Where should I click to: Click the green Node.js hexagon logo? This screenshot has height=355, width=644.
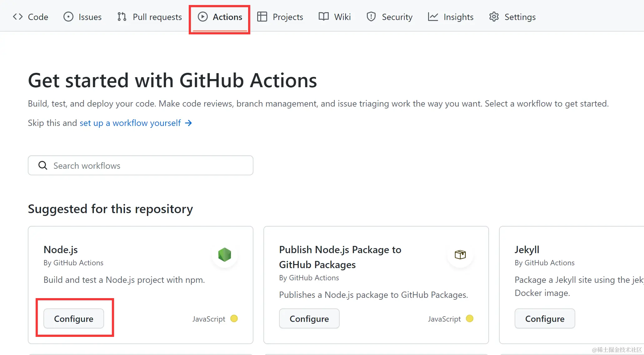coord(224,255)
